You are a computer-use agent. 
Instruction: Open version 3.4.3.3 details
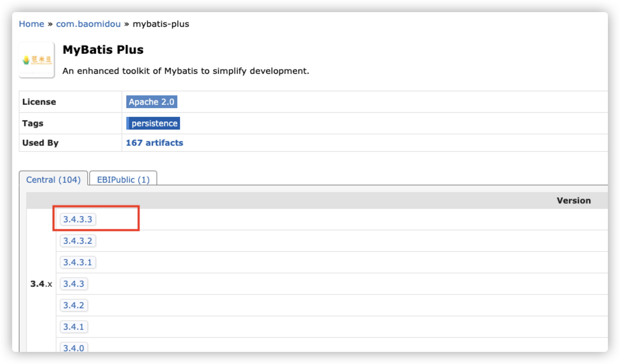coord(78,219)
